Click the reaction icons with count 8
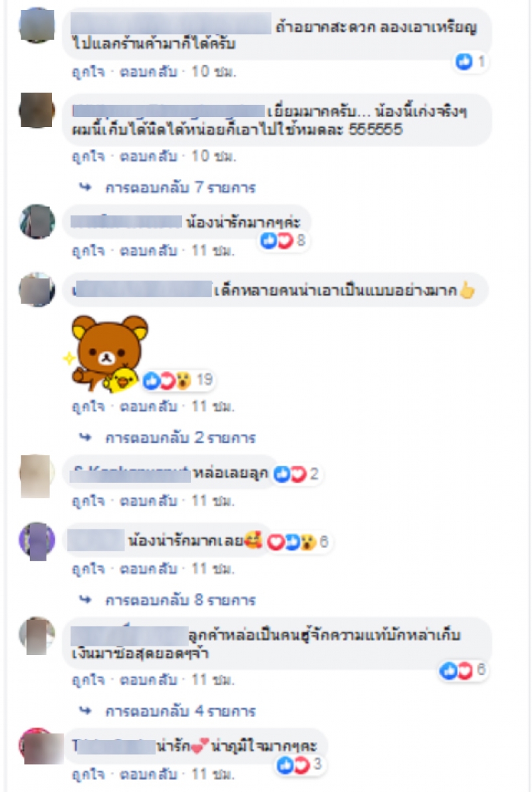Viewport: 532px width, 792px height. point(283,241)
